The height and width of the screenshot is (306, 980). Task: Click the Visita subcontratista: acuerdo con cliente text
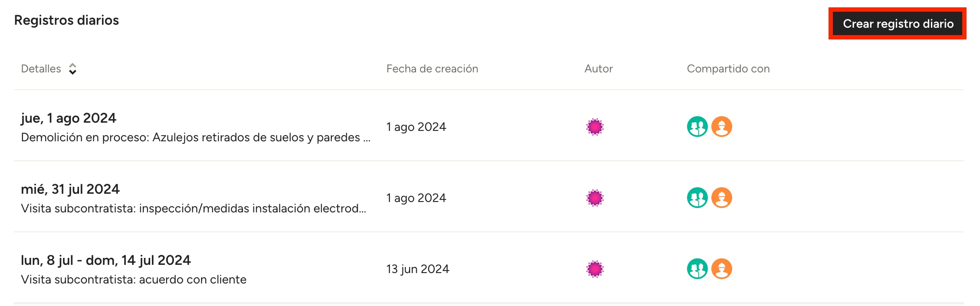(134, 280)
